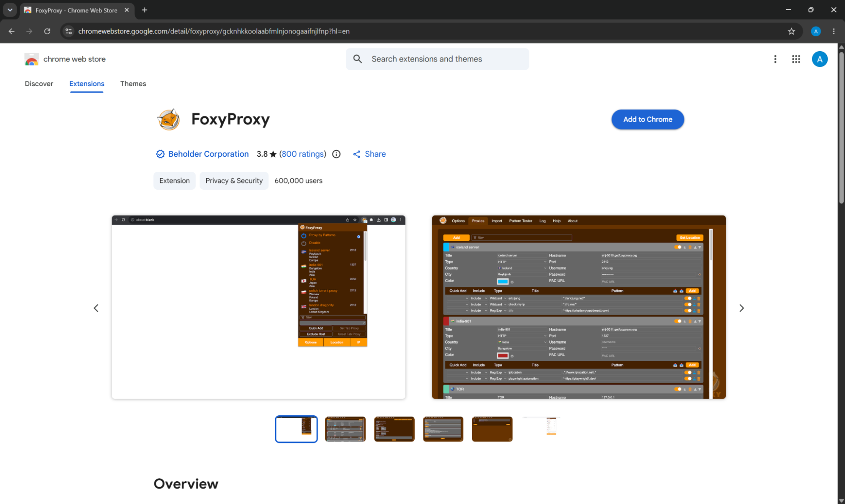Bookmark this page with star icon

click(791, 31)
